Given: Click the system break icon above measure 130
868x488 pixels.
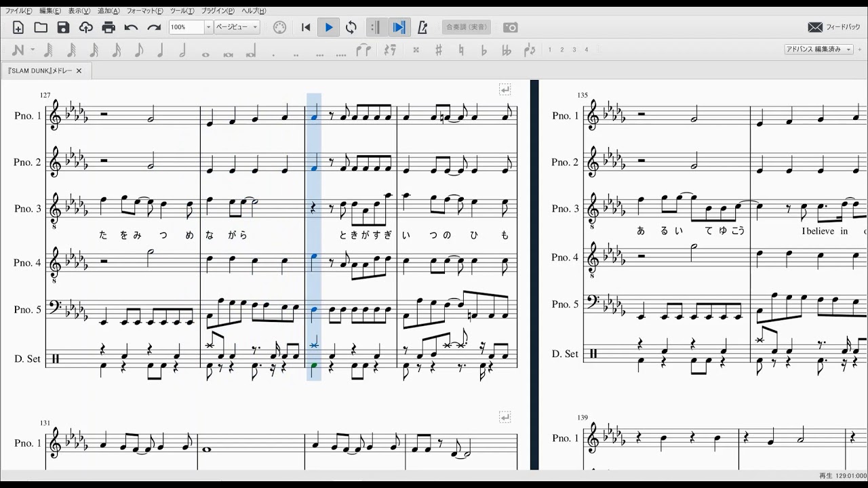Looking at the screenshot, I should 505,89.
